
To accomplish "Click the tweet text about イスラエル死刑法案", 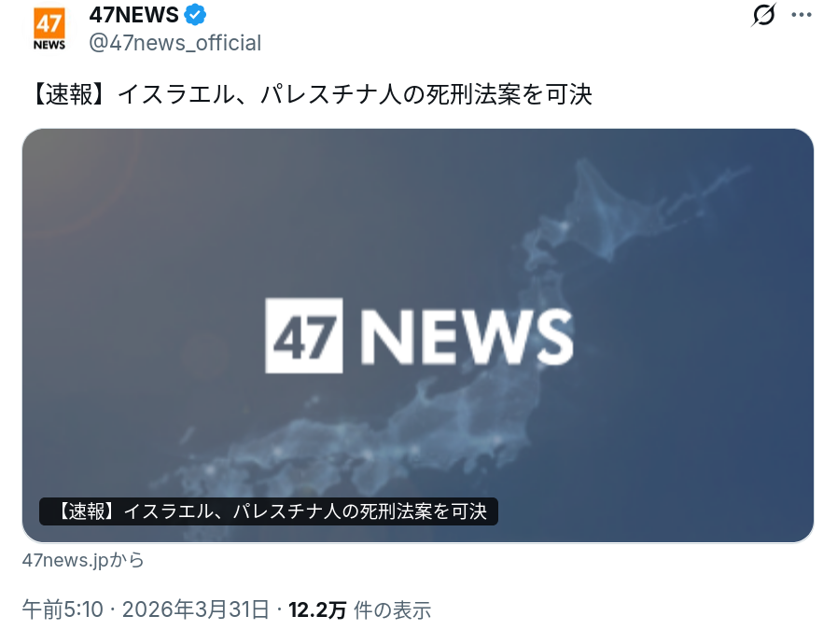I will coord(311,94).
